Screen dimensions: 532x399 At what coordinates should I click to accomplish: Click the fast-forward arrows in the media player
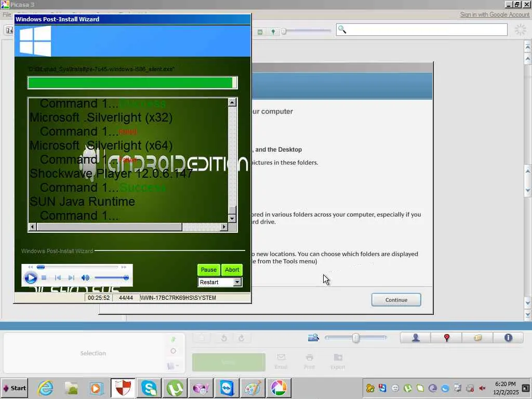[124, 267]
